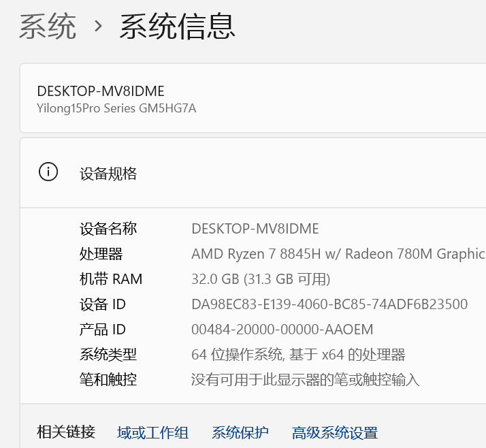
Task: Click the 设备 ID label
Action: tap(103, 304)
